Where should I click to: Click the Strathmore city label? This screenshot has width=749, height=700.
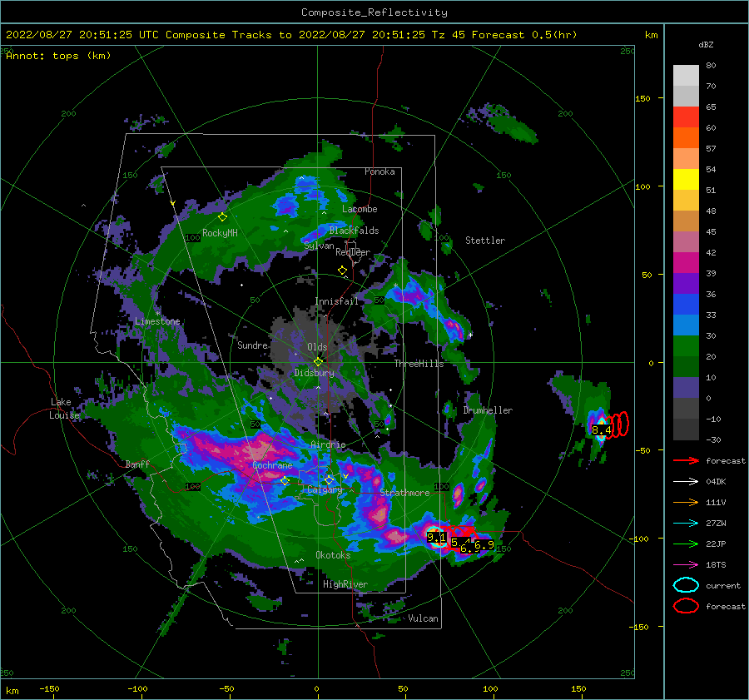404,492
